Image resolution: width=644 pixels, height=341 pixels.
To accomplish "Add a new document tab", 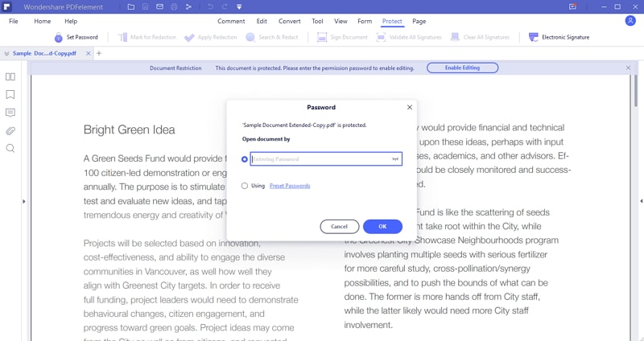I will tap(99, 53).
